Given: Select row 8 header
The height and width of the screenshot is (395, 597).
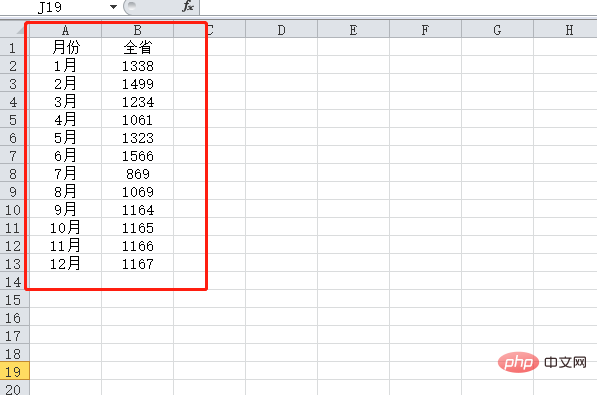Looking at the screenshot, I should click(14, 173).
